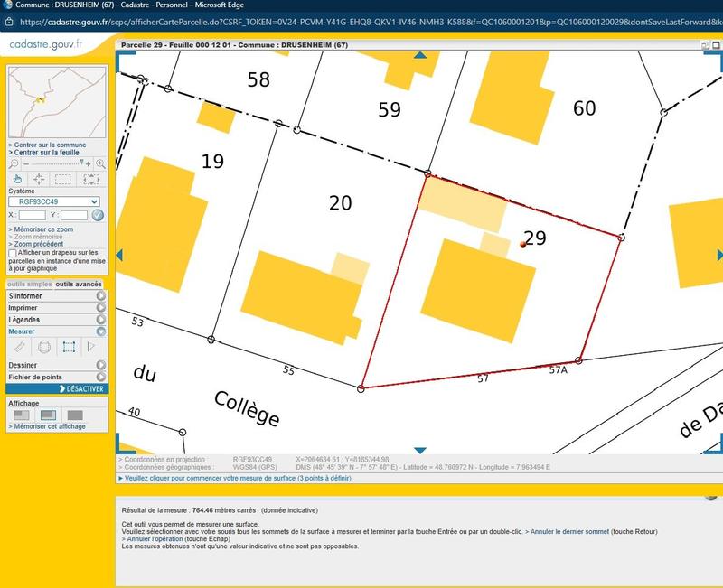
Task: Select the full-map display layout in Affichage
Action: [75, 415]
